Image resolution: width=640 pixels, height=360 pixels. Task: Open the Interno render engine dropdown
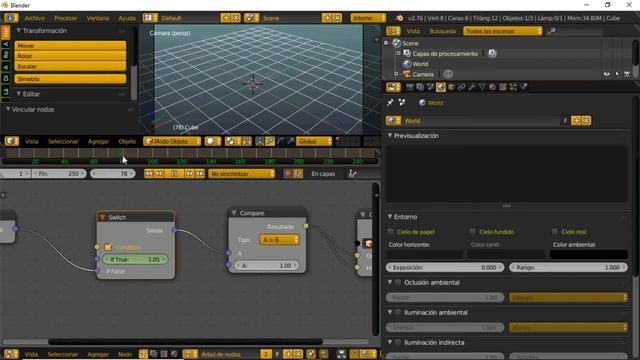(368, 18)
